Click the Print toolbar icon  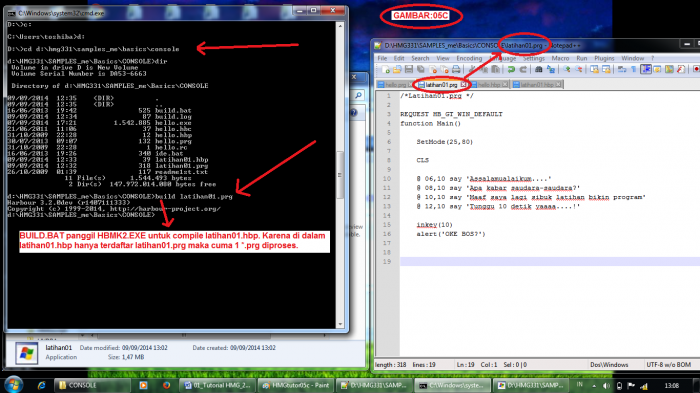click(456, 69)
